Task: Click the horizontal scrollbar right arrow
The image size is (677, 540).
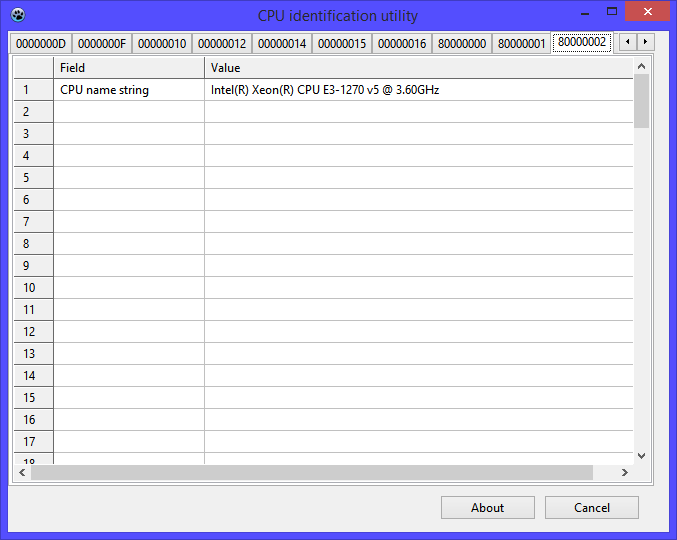Action: coord(624,473)
